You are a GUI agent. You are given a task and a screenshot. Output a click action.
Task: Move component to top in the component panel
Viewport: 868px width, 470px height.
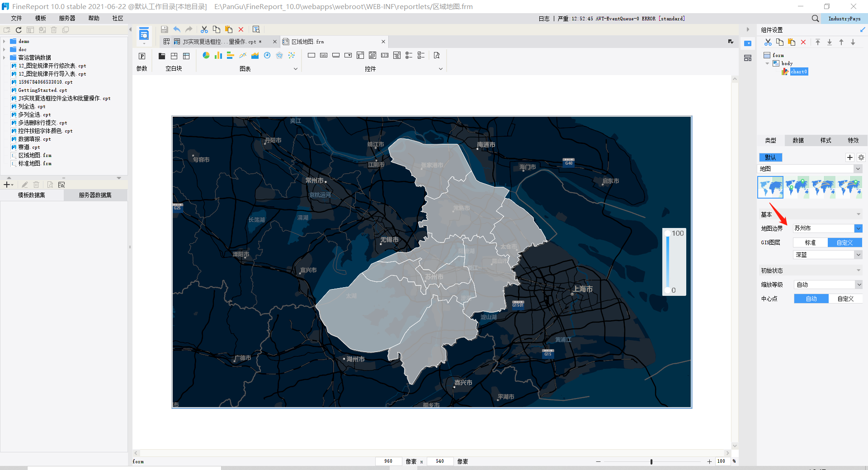[818, 42]
